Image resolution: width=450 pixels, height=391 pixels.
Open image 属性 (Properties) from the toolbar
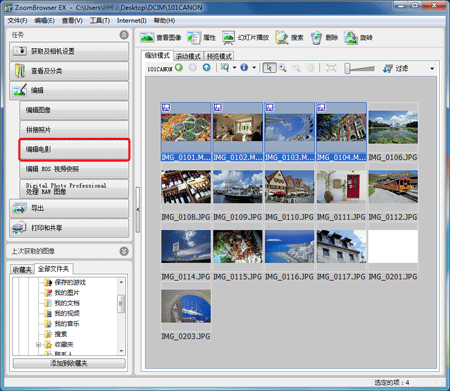coord(201,38)
